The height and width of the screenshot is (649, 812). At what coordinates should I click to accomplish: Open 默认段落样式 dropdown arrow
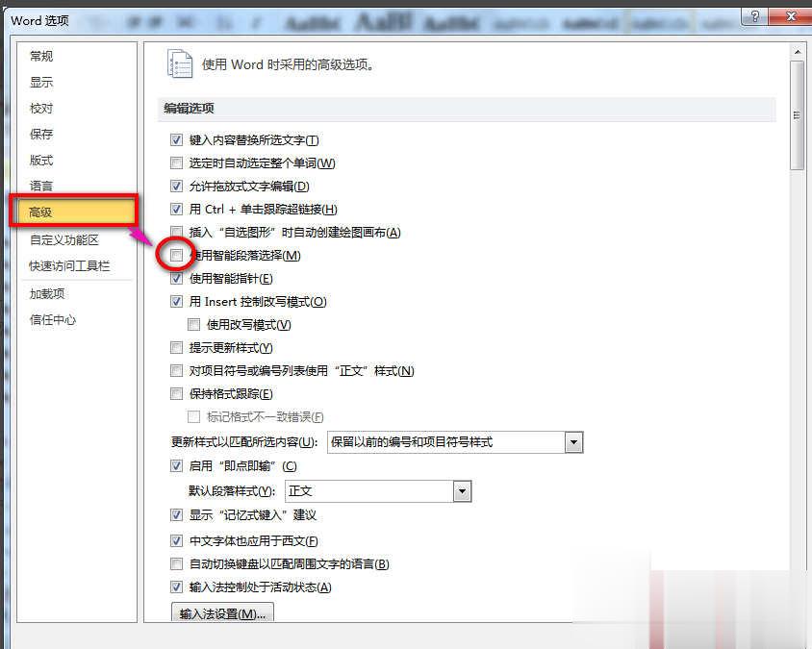click(462, 491)
